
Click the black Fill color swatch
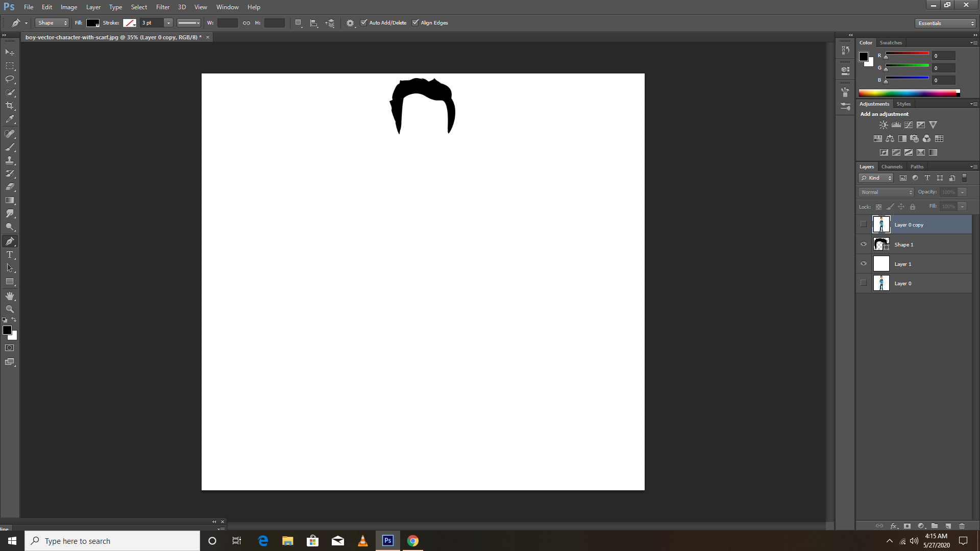click(x=92, y=23)
